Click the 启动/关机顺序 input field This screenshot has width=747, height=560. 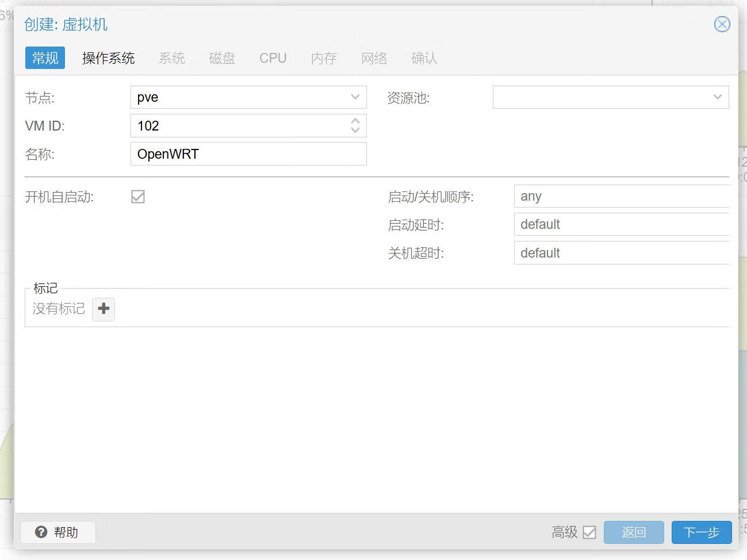[x=621, y=196]
